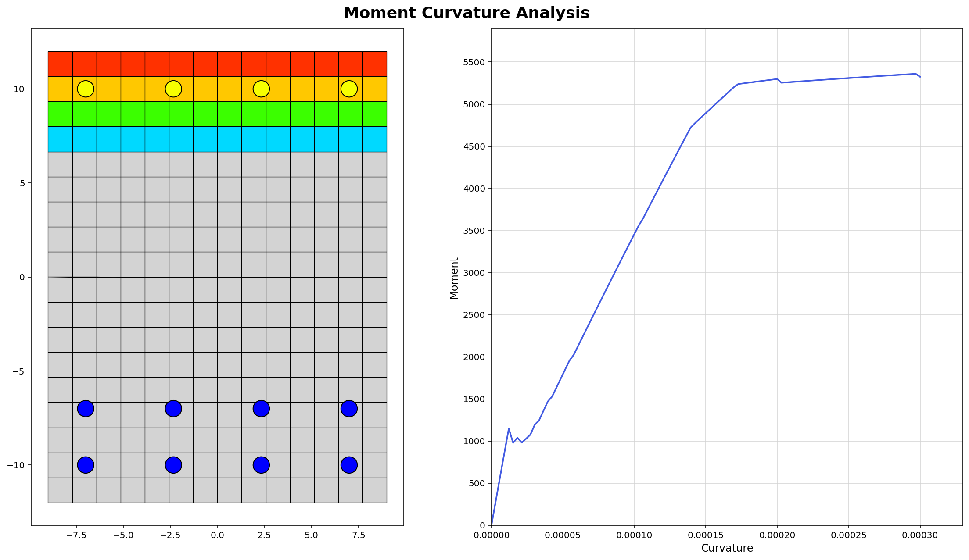
Task: Click the "Moment Curvature Analysis" title
Action: click(467, 13)
